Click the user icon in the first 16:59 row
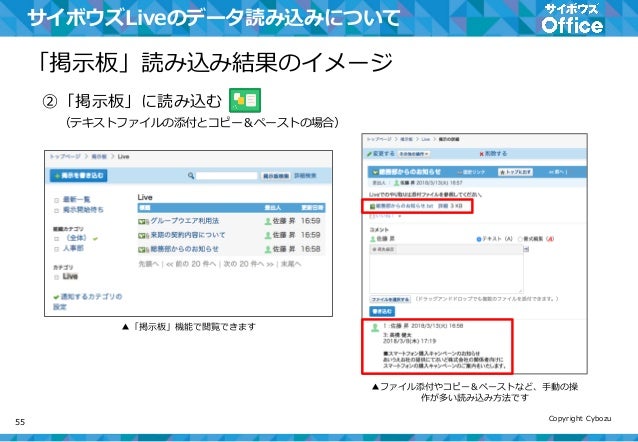Screen dimensions: 638x442 click(268, 221)
